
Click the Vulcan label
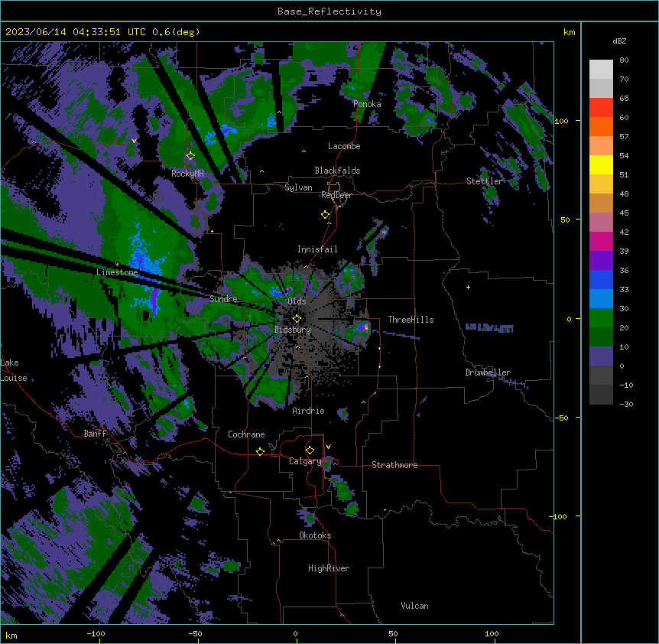(414, 606)
